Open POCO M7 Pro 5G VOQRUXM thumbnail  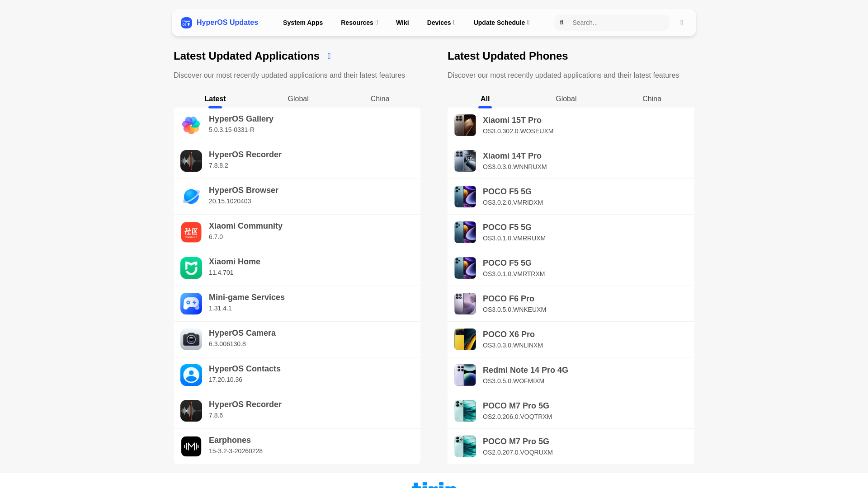465,446
